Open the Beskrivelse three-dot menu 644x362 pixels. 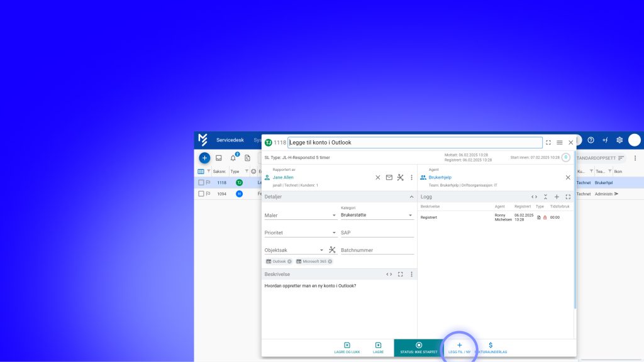tap(411, 274)
